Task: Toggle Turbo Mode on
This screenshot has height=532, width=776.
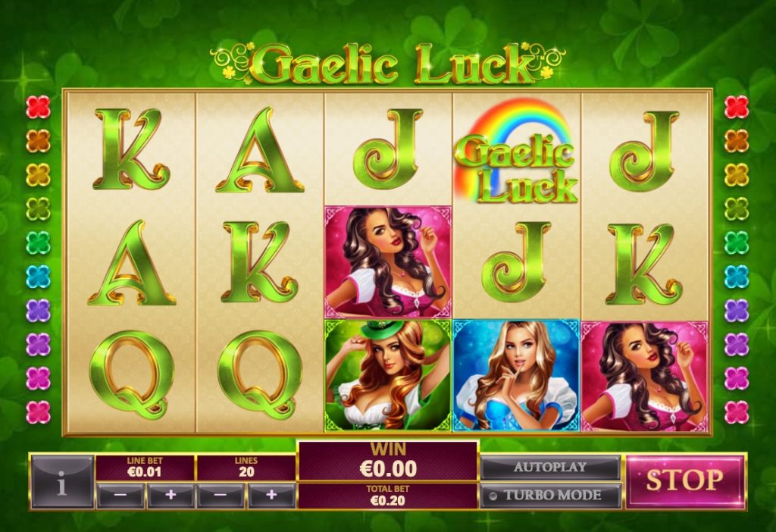Action: pyautogui.click(x=550, y=496)
